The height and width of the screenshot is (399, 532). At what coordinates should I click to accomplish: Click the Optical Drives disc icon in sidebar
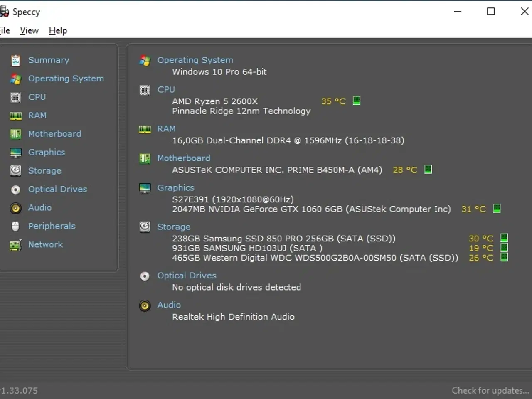coord(15,190)
